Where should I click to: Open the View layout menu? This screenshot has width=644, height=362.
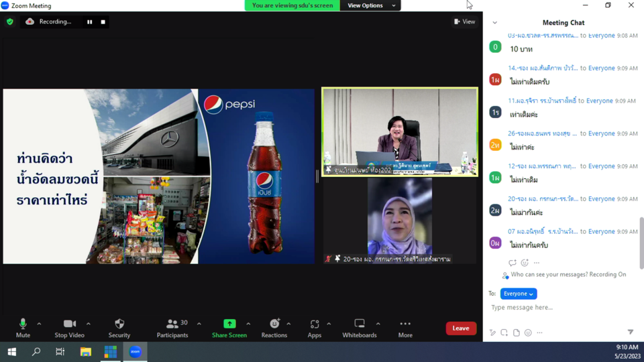coord(464,21)
